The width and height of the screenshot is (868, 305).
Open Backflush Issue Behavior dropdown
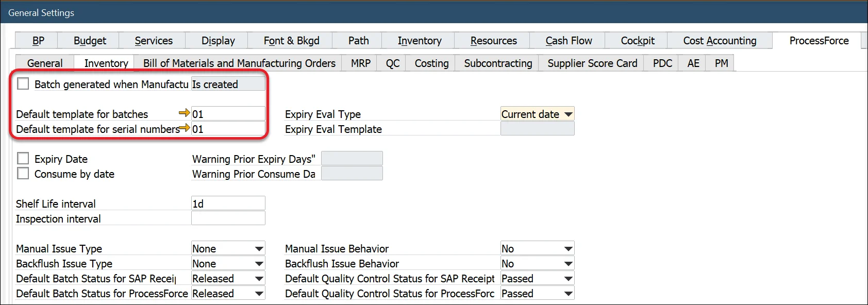[537, 263]
